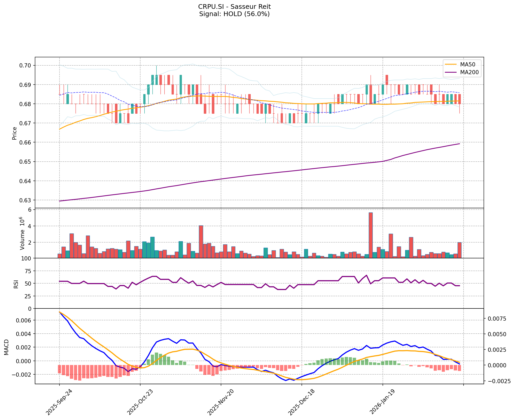Click the MACD axis label
Image resolution: width=515 pixels, height=420 pixels.
click(x=6, y=347)
